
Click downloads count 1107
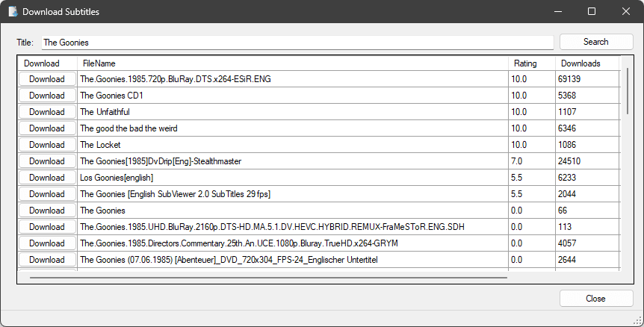coord(567,112)
